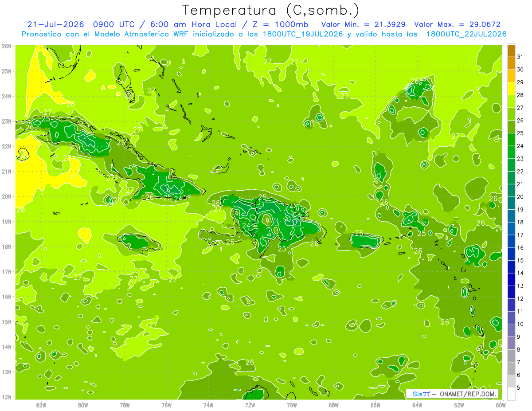
Task: Click the latitude label "12N"
Action: pyautogui.click(x=7, y=397)
